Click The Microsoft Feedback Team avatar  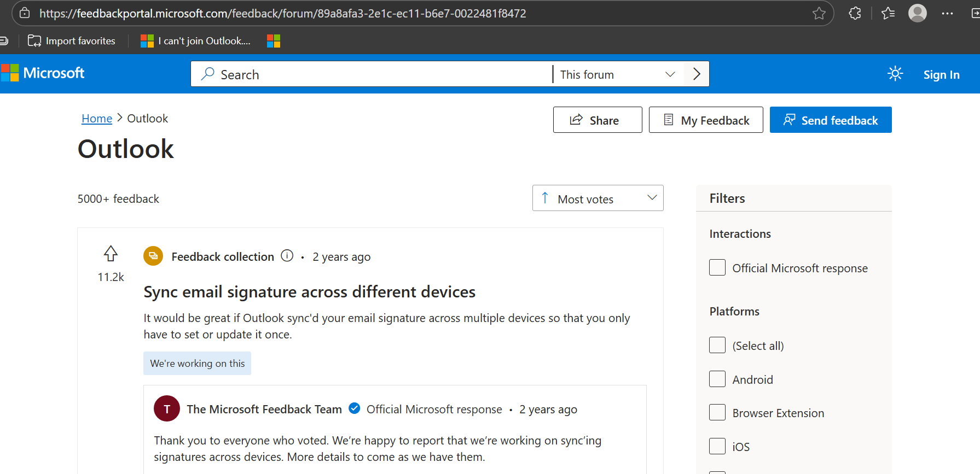click(x=167, y=408)
